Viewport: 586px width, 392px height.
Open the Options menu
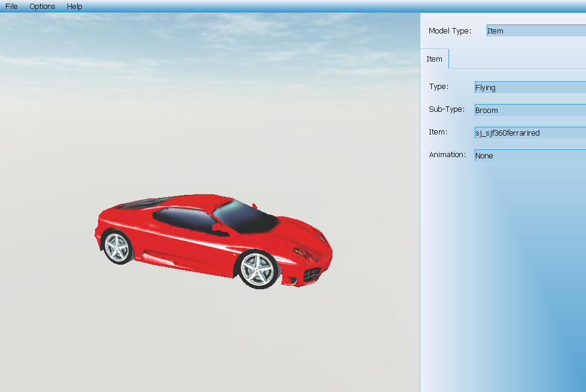[x=42, y=7]
